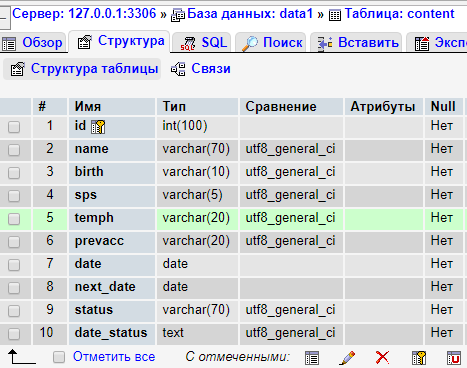Click the column name next_date
Image resolution: width=467 pixels, height=368 pixels.
[105, 287]
